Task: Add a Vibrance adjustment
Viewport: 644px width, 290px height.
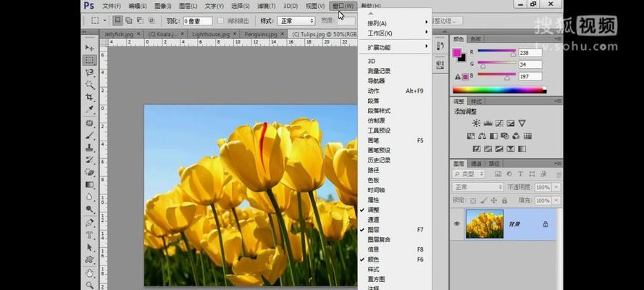Action: tap(522, 123)
